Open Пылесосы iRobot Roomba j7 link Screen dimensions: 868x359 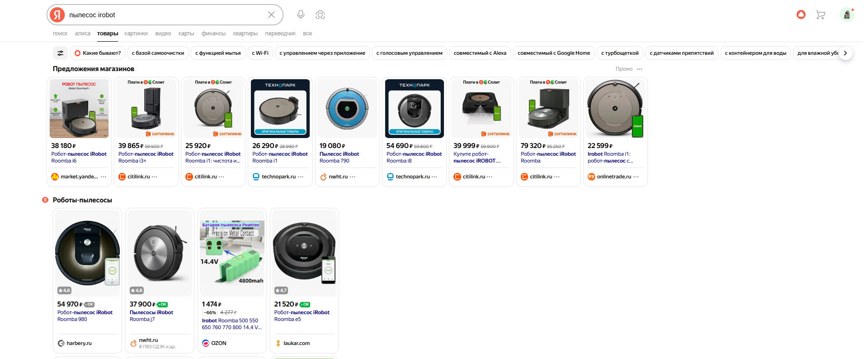point(151,316)
